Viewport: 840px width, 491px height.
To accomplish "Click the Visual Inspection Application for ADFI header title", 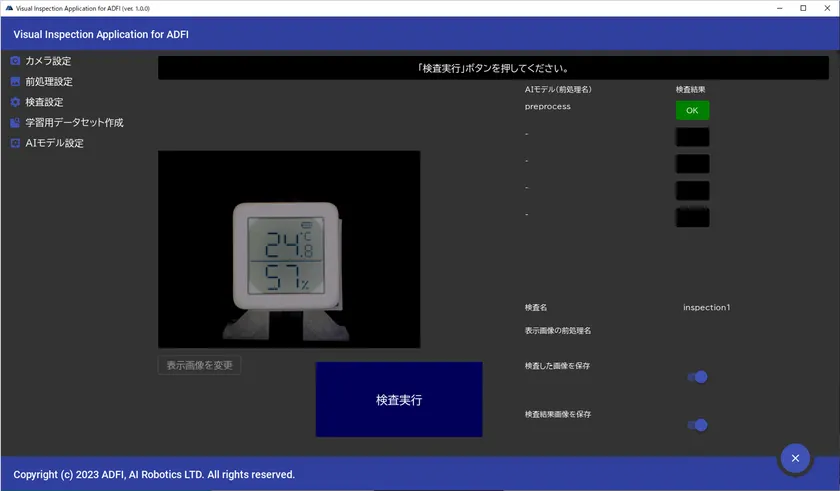I will click(101, 34).
